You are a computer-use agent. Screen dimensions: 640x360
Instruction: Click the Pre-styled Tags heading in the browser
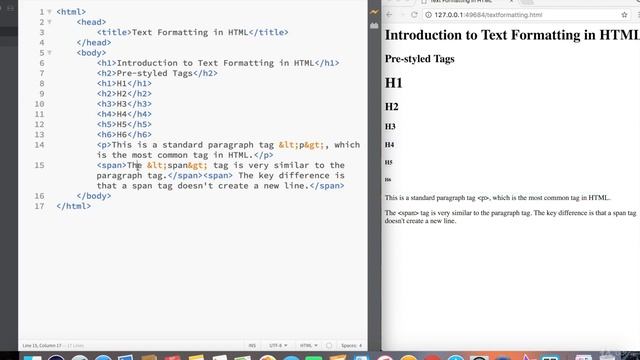coord(420,59)
